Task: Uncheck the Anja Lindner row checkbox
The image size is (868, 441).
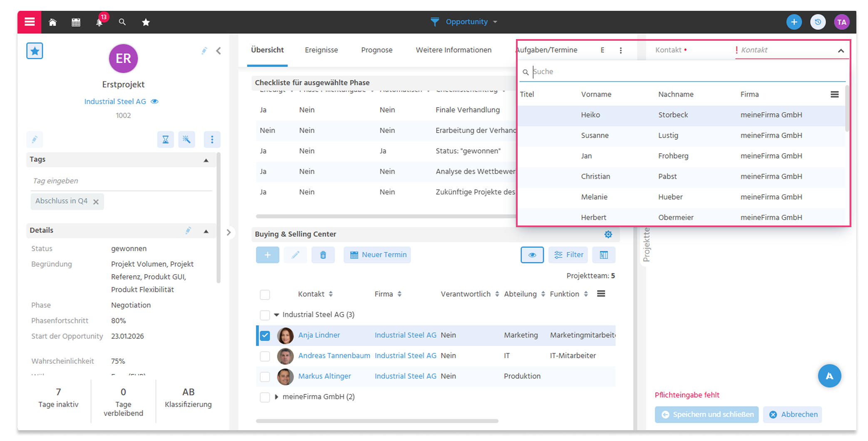Action: pos(265,335)
